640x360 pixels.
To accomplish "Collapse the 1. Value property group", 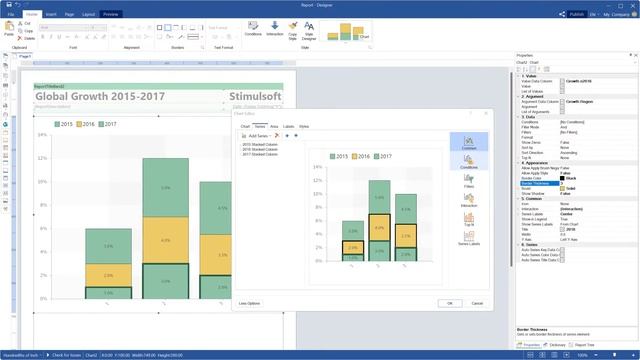I will pos(518,76).
